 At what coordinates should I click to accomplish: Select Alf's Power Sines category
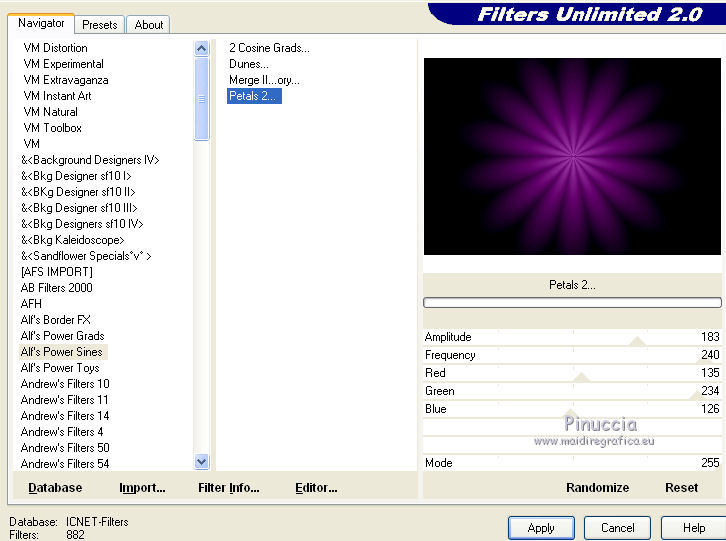click(62, 352)
